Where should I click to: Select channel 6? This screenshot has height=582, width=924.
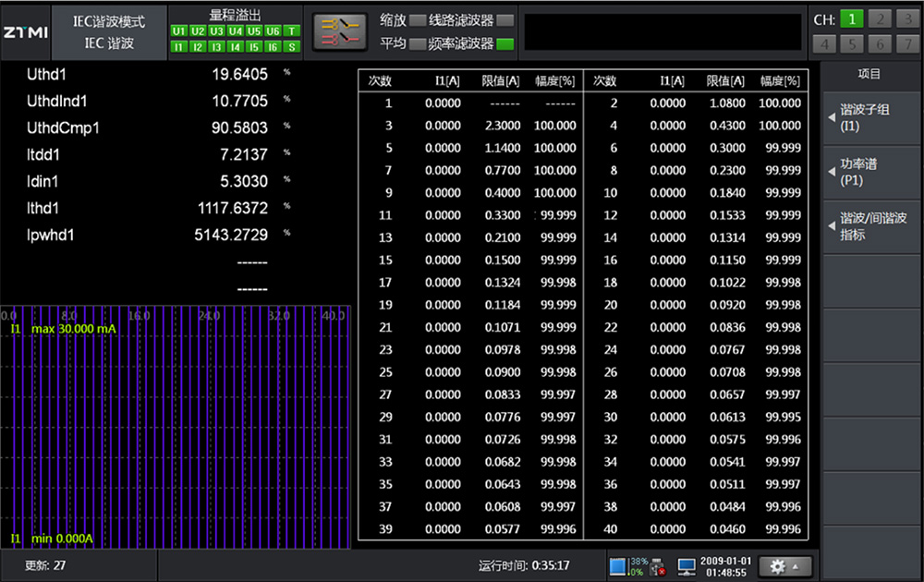(880, 44)
